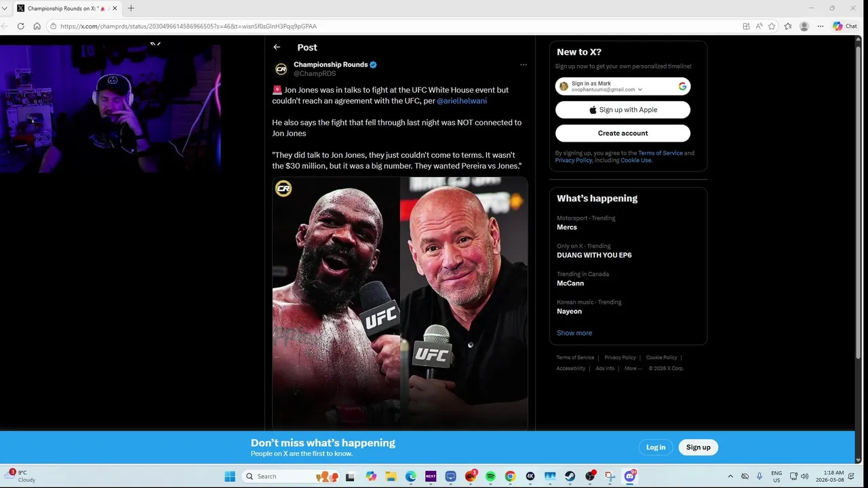Open Cookie Use link

[x=636, y=161]
